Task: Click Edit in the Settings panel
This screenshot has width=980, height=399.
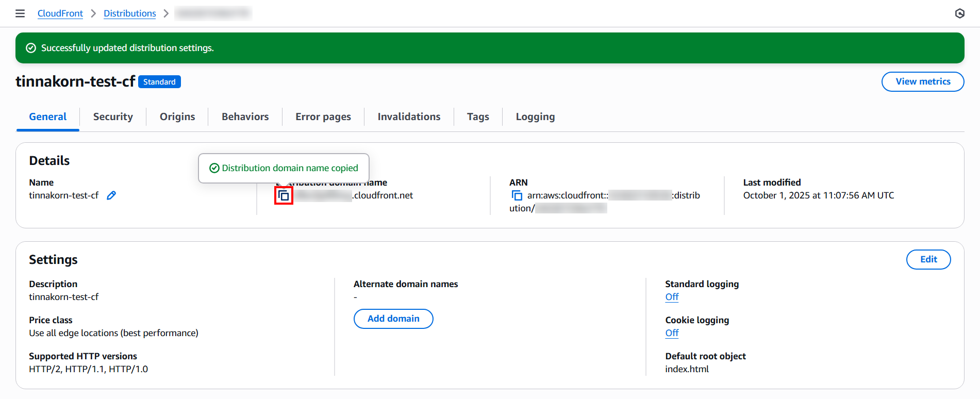Action: (928, 259)
